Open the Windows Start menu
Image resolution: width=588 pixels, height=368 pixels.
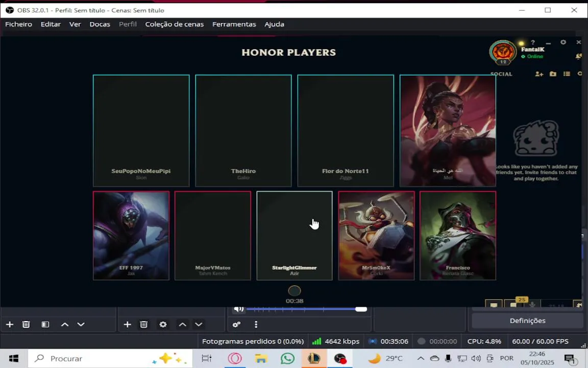[x=14, y=359]
